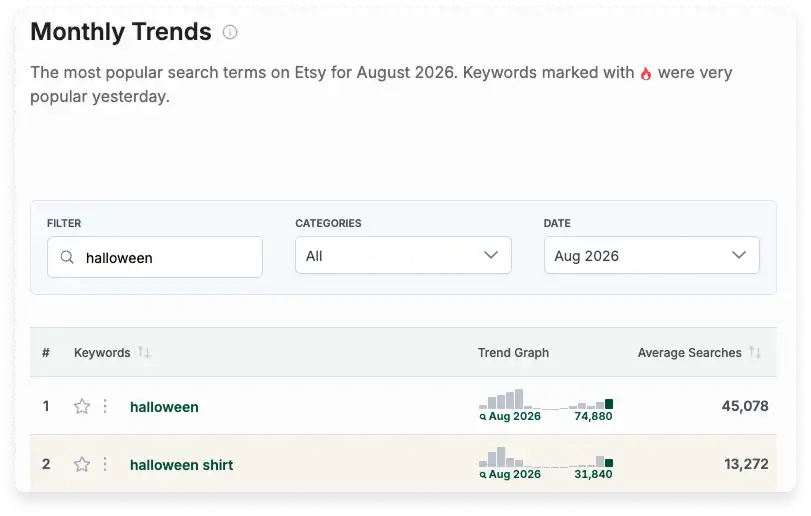Open the Date dropdown showing Aug 2026
The height and width of the screenshot is (516, 811).
click(651, 255)
